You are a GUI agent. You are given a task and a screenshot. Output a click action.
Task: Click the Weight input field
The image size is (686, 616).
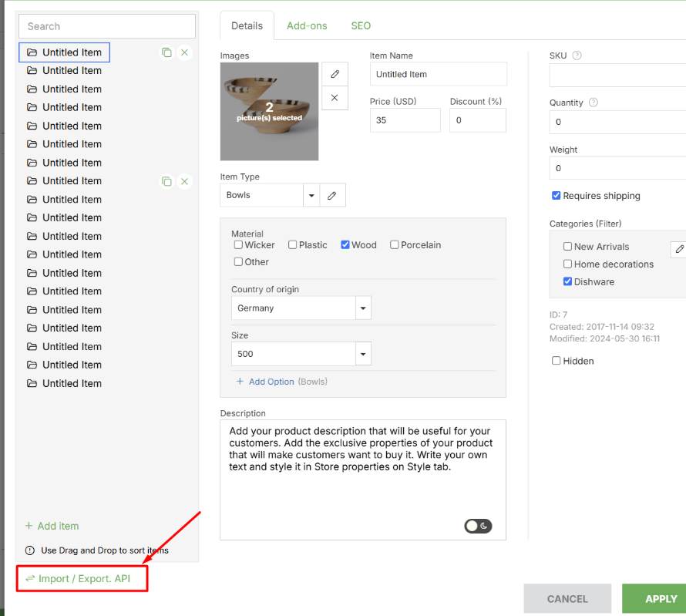617,168
